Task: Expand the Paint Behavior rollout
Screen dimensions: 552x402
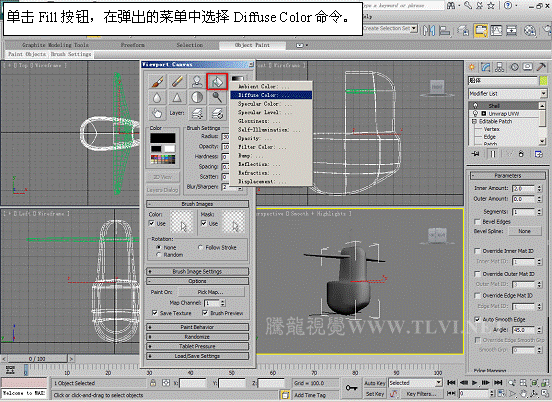Action: coord(197,327)
